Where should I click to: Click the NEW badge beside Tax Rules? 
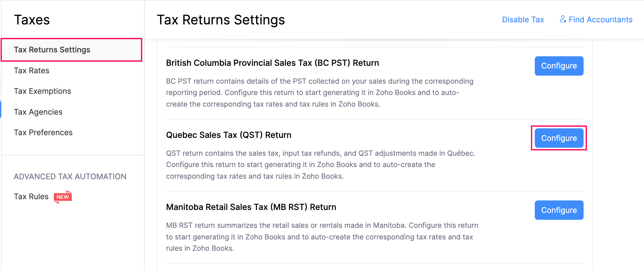coord(63,197)
